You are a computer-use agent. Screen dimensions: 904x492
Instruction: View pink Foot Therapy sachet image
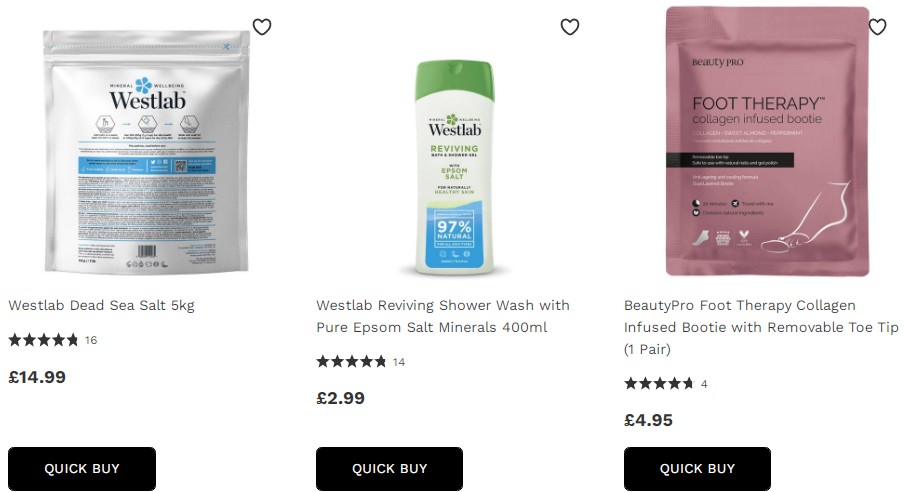pos(767,141)
